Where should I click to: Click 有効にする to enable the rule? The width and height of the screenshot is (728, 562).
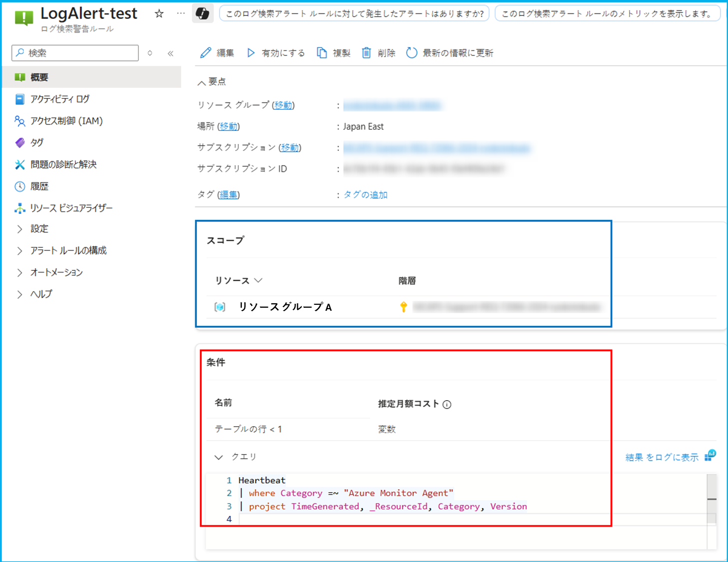pyautogui.click(x=276, y=53)
